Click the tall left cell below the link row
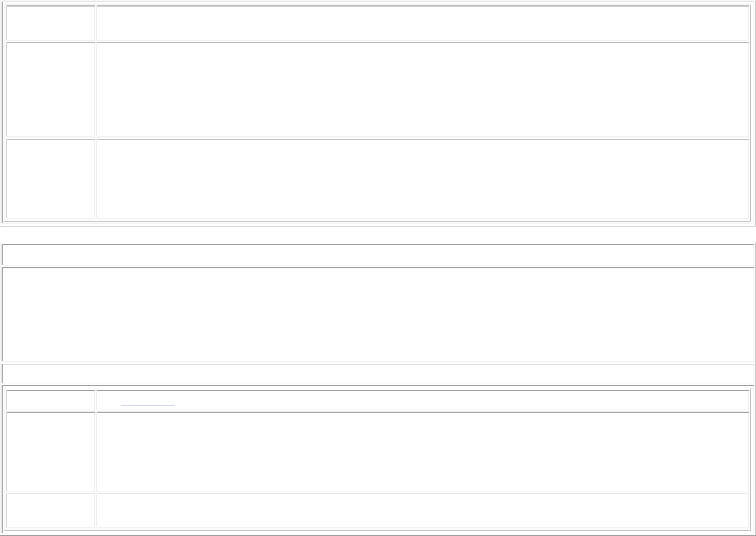 51,452
